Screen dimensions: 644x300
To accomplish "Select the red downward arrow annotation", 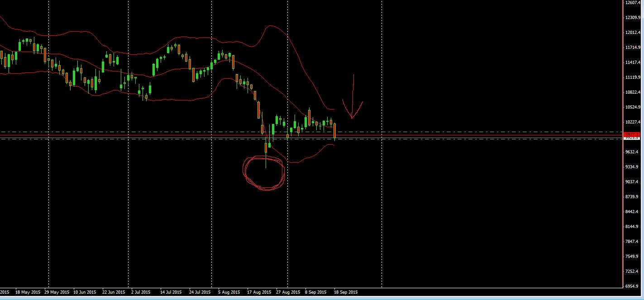I will click(353, 95).
